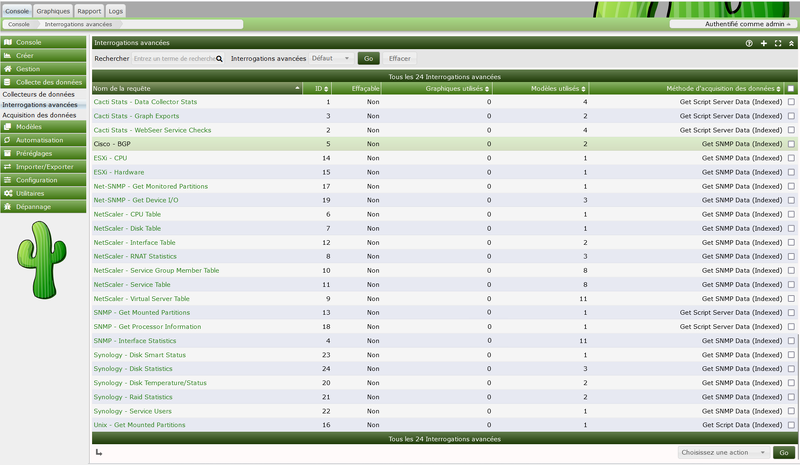800x465 pixels.
Task: Select all rows with header checkbox
Action: [791, 89]
